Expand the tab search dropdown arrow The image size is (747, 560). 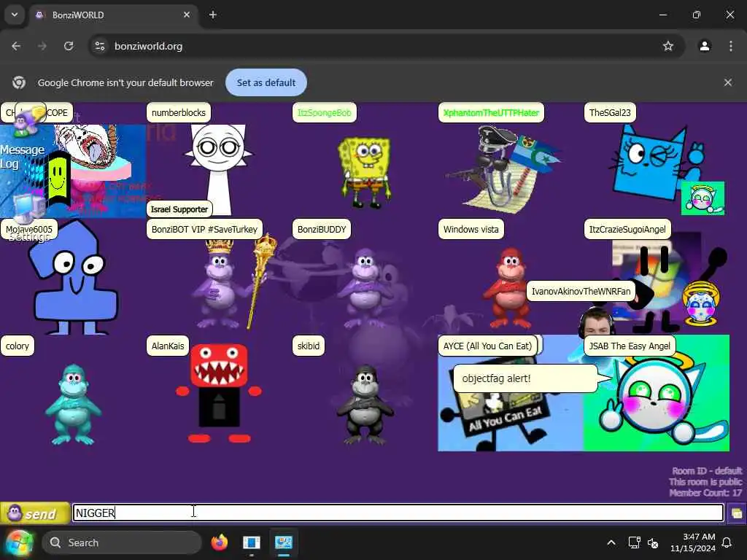click(x=15, y=15)
